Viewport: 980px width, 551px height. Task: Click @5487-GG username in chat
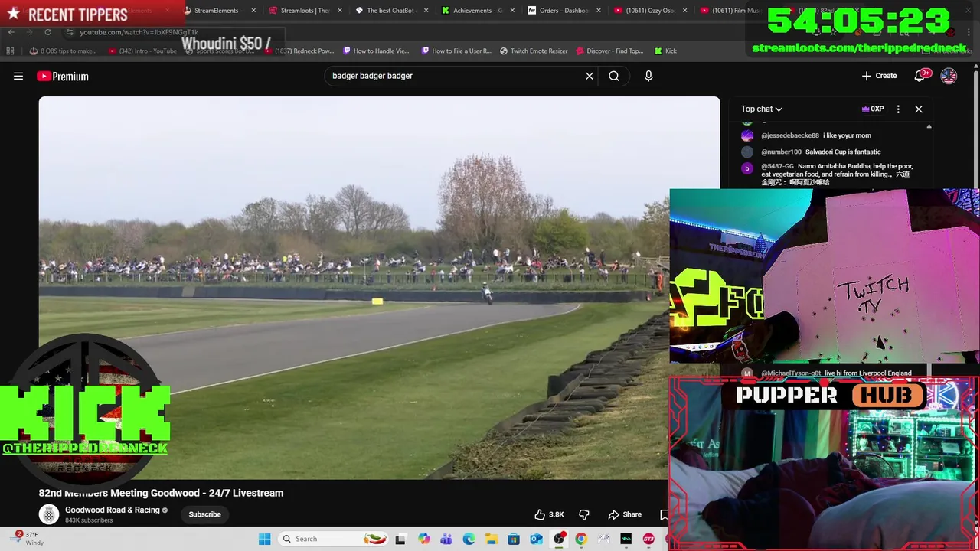pos(777,166)
